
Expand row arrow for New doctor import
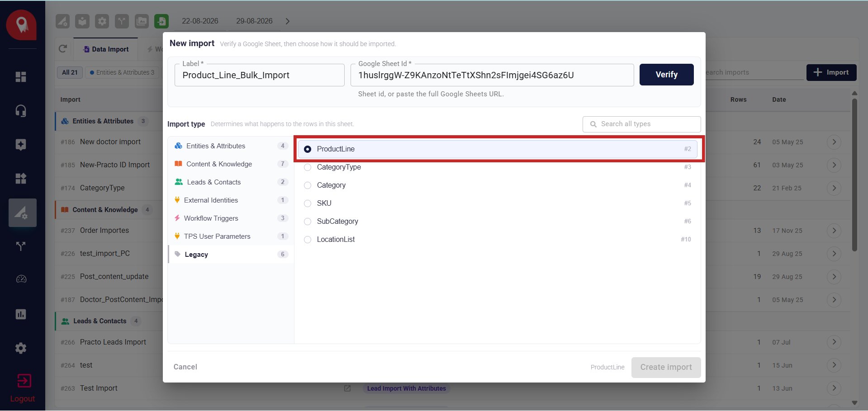(x=834, y=142)
